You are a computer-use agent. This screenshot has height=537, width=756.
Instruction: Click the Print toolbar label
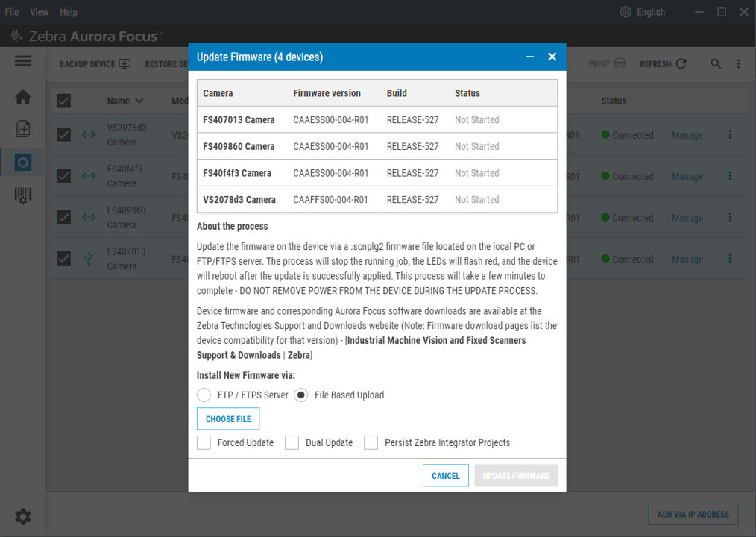599,64
